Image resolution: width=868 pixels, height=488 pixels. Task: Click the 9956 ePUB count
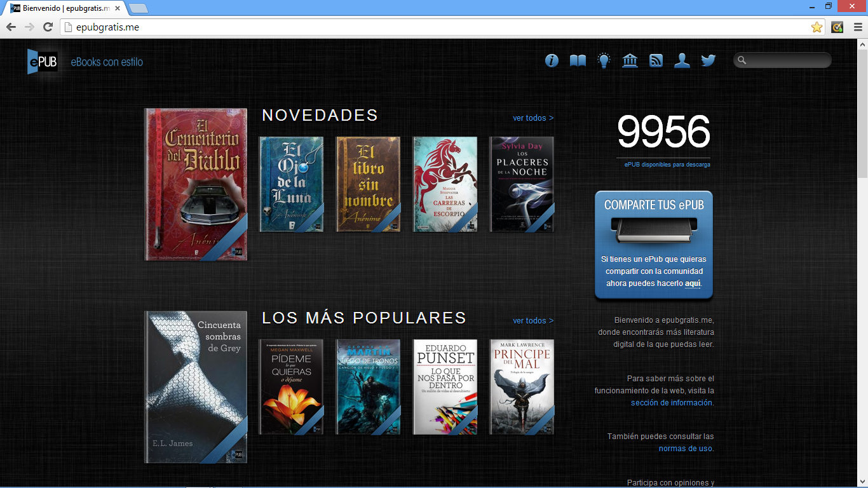click(663, 132)
